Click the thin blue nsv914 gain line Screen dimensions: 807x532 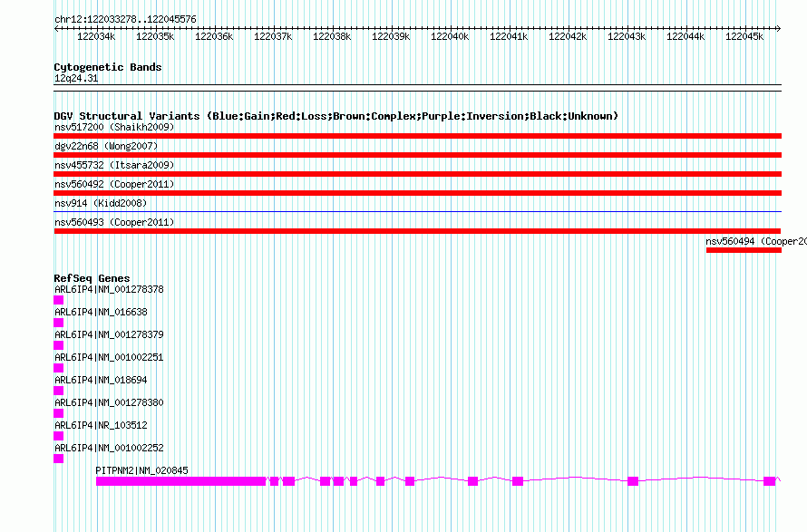tap(417, 211)
